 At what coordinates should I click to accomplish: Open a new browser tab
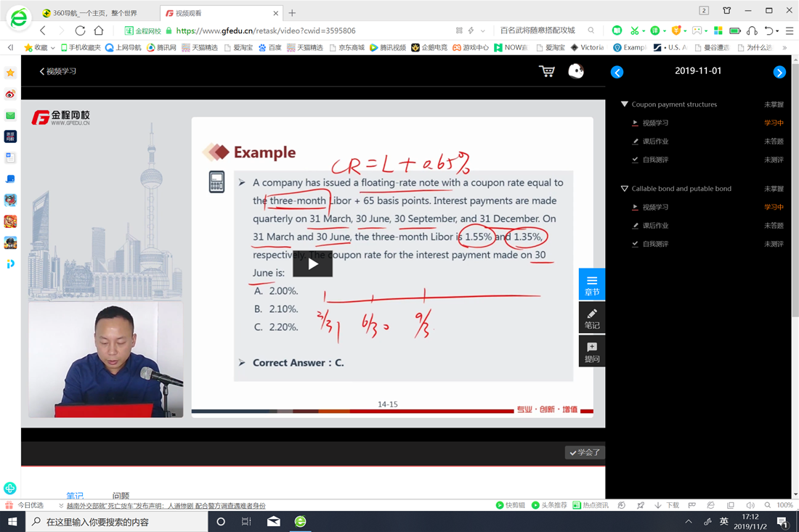(x=292, y=13)
